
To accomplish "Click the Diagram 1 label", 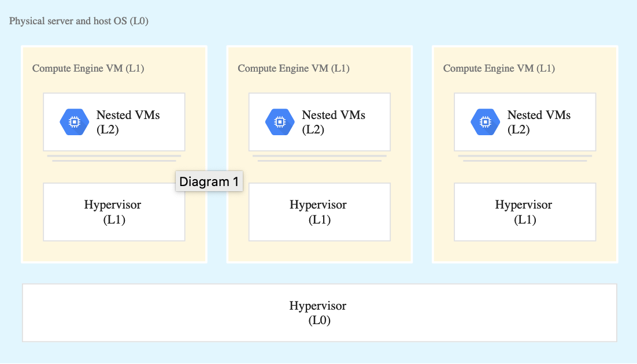I will pyautogui.click(x=209, y=181).
